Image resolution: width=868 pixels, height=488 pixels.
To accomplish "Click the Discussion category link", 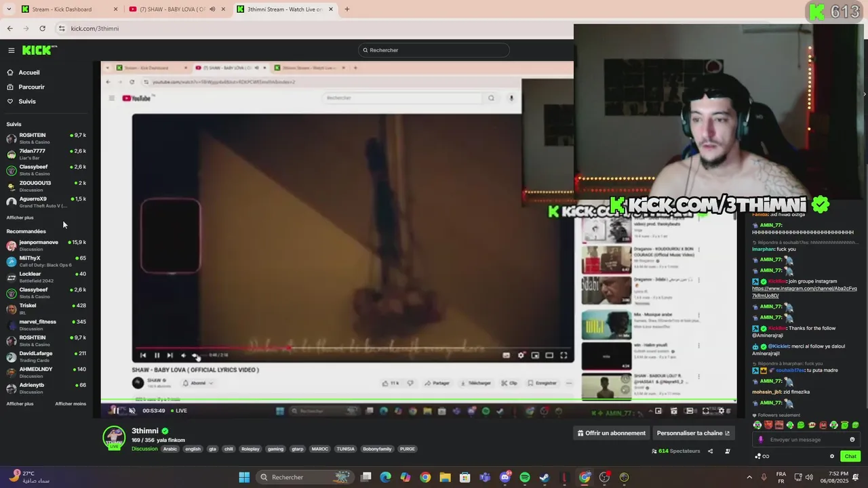I will pyautogui.click(x=144, y=449).
